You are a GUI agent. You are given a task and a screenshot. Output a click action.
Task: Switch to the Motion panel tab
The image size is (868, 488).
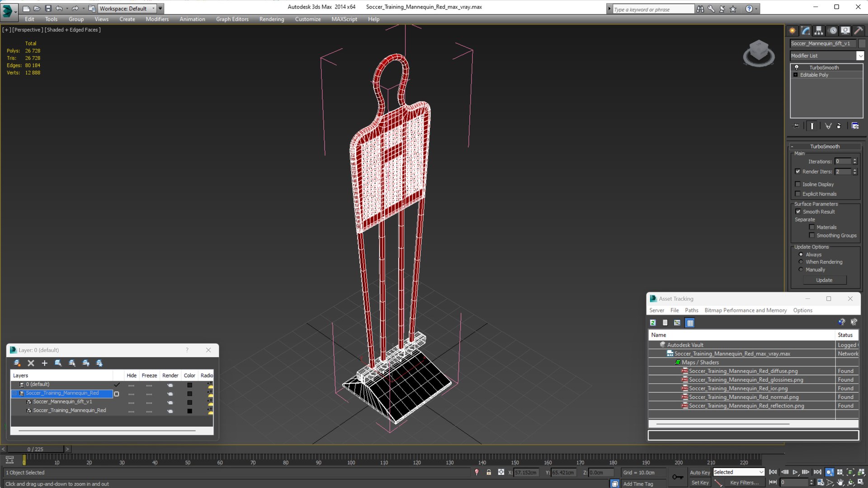click(x=832, y=31)
